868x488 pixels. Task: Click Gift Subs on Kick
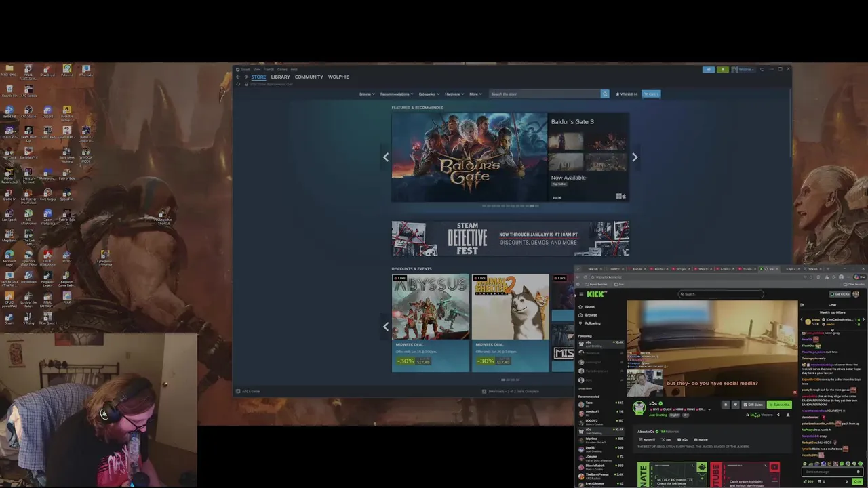pyautogui.click(x=753, y=405)
